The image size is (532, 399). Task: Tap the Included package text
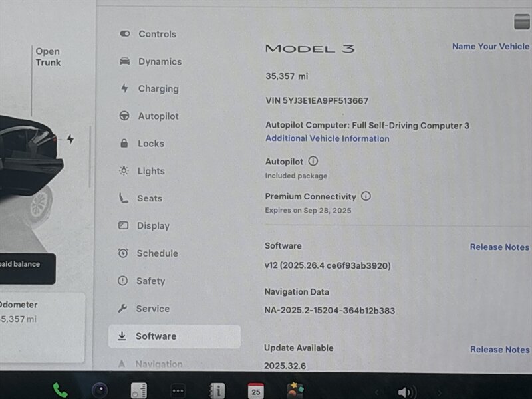click(296, 176)
